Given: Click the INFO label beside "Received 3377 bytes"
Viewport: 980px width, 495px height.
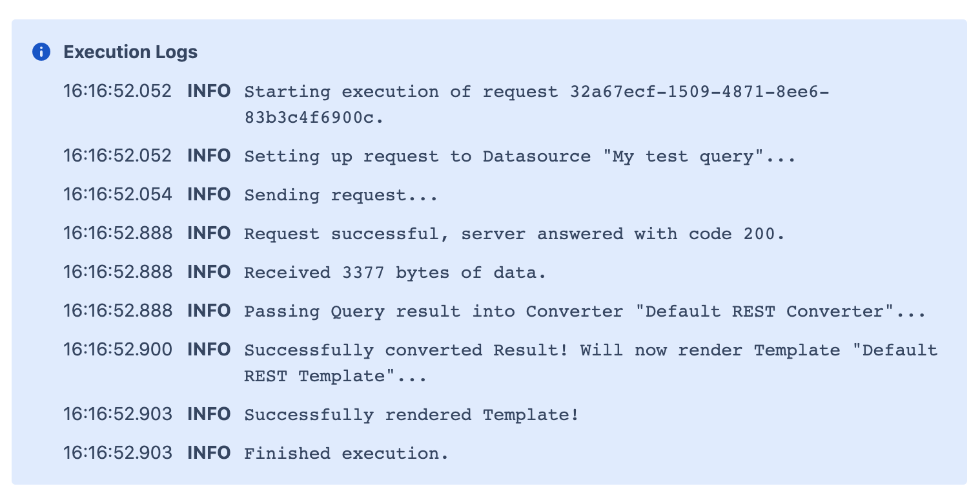Looking at the screenshot, I should (x=209, y=272).
